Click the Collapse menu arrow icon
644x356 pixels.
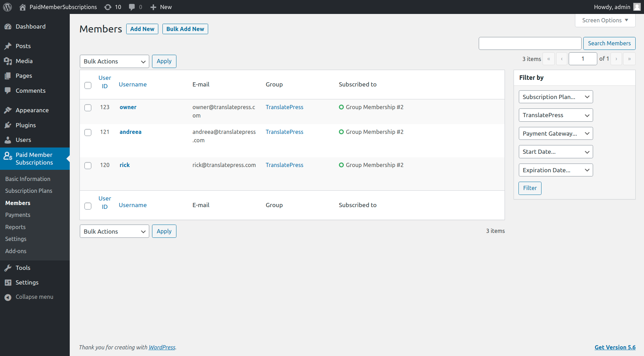[8, 297]
